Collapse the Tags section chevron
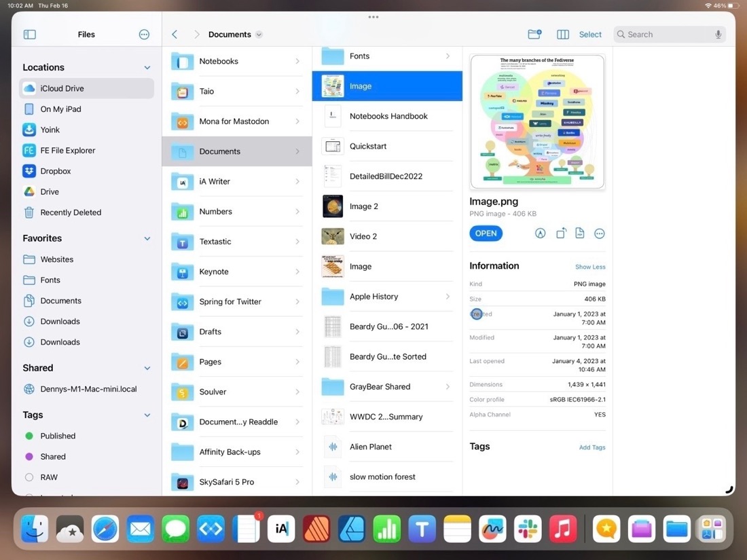Image resolution: width=747 pixels, height=560 pixels. [x=147, y=414]
